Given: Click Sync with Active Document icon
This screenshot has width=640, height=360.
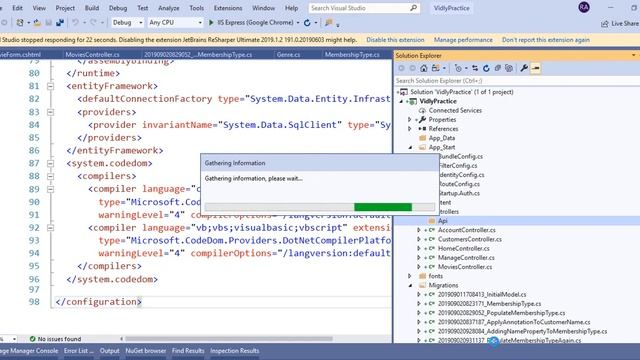Looking at the screenshot, I should click(475, 68).
